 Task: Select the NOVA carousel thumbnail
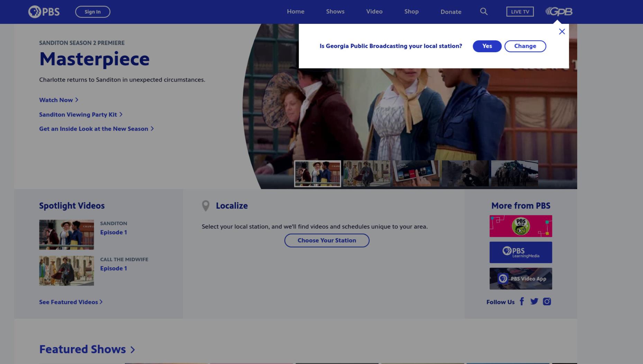[416, 174]
